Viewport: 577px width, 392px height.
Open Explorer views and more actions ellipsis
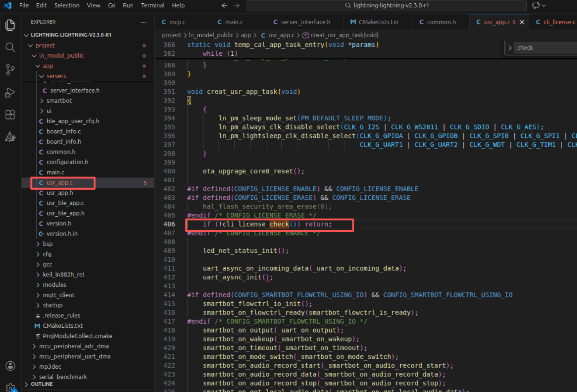[143, 22]
